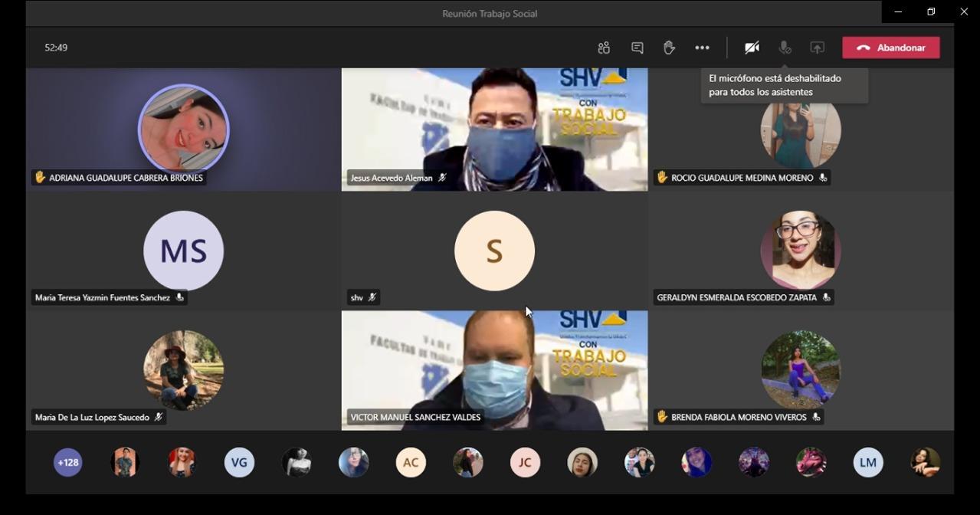The image size is (980, 515).
Task: Click Jesus Acevedo Aleman's video tile
Action: 494,123
